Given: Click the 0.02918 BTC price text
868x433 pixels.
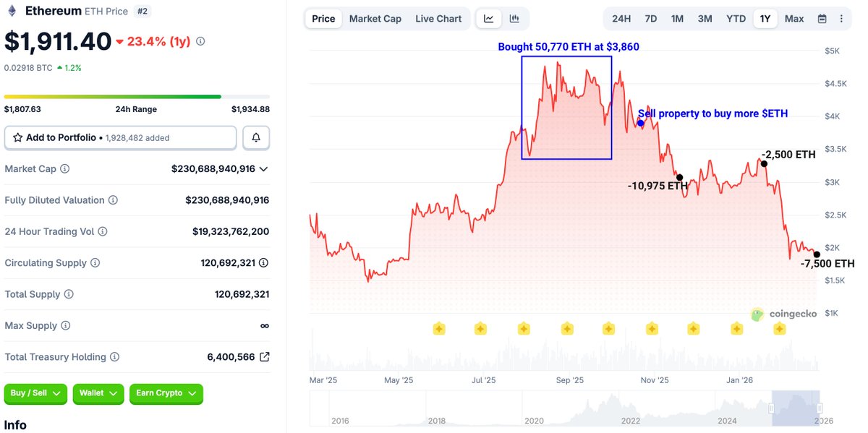Looking at the screenshot, I should coord(27,67).
